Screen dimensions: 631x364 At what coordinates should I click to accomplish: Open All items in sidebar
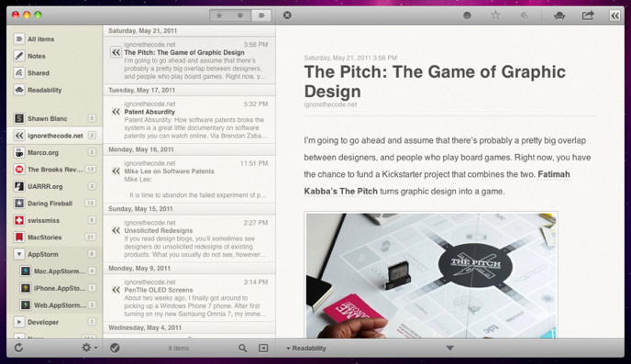[x=54, y=39]
